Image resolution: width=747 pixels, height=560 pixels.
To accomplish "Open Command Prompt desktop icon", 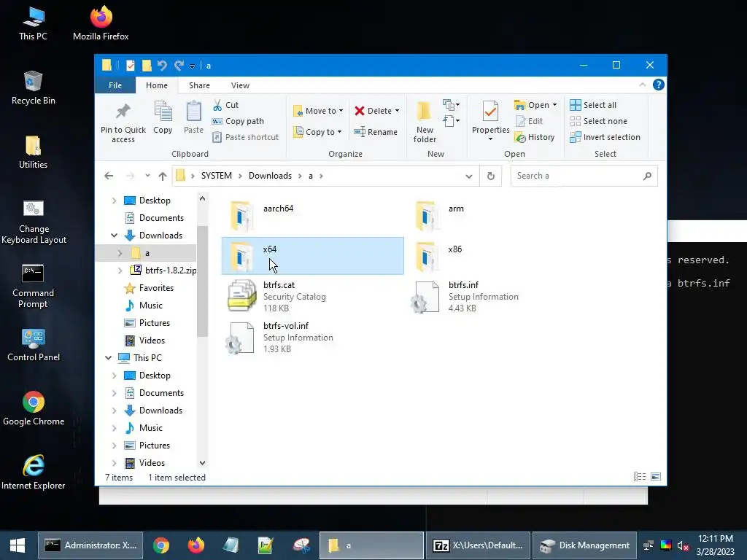I will [33, 286].
